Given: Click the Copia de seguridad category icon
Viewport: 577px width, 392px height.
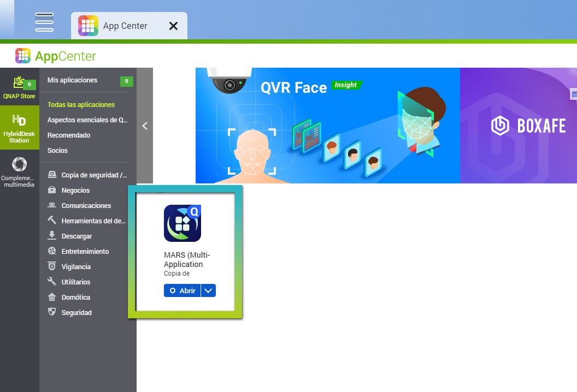Looking at the screenshot, I should [52, 175].
